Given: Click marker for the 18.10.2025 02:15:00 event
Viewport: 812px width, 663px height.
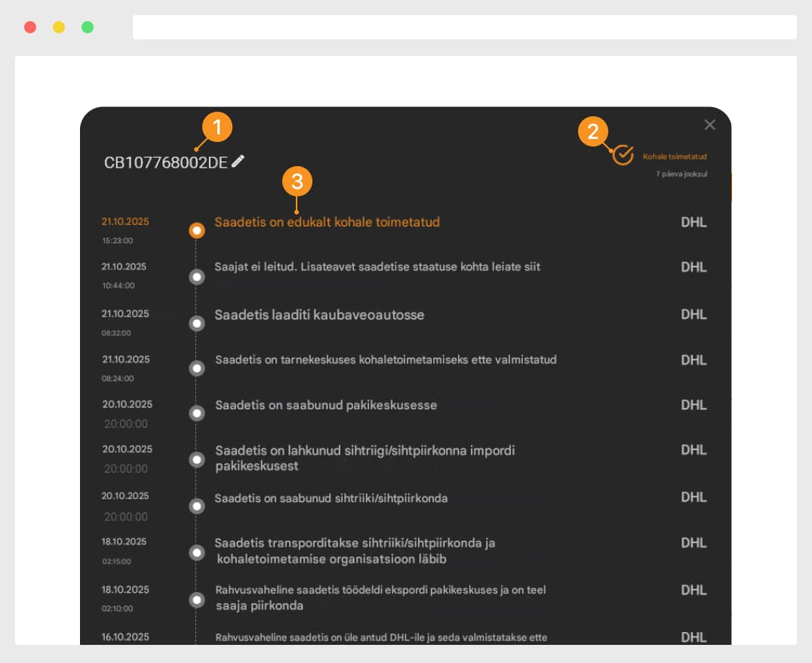Looking at the screenshot, I should click(x=197, y=553).
